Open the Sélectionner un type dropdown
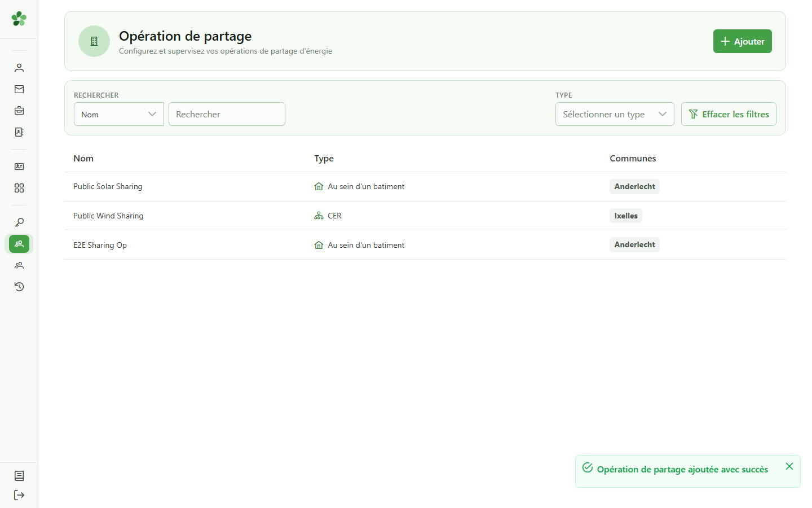This screenshot has width=812, height=508. [x=615, y=114]
